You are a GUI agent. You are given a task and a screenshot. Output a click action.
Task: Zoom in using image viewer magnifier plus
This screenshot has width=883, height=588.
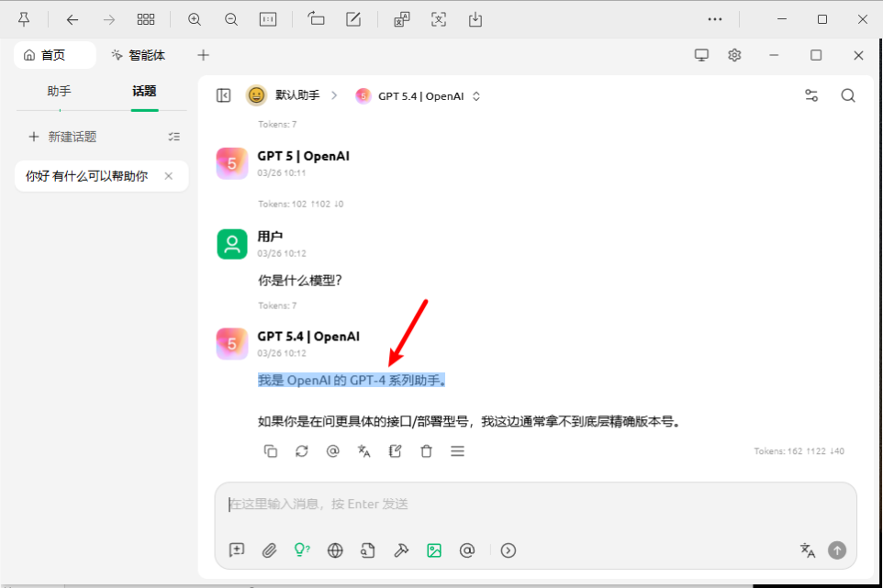[x=195, y=19]
